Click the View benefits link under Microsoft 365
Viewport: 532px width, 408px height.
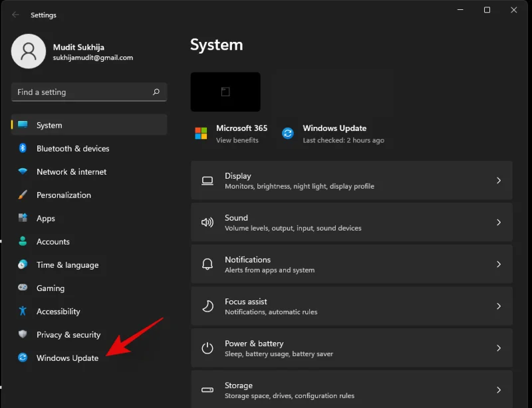[239, 140]
